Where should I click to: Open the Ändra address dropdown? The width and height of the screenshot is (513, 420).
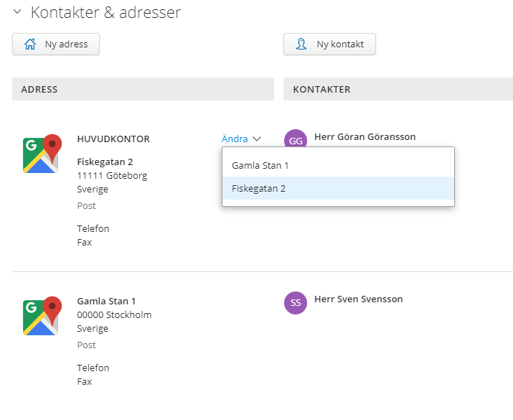pyautogui.click(x=241, y=139)
